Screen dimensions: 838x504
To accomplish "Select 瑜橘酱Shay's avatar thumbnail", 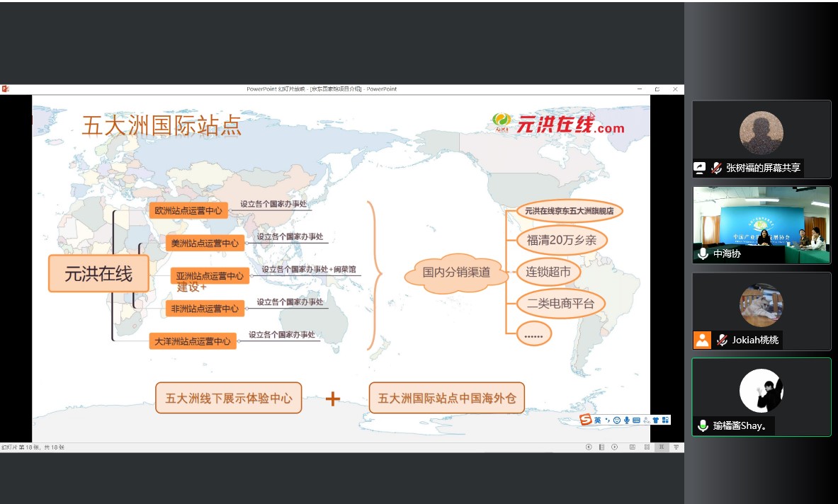I will 761,391.
